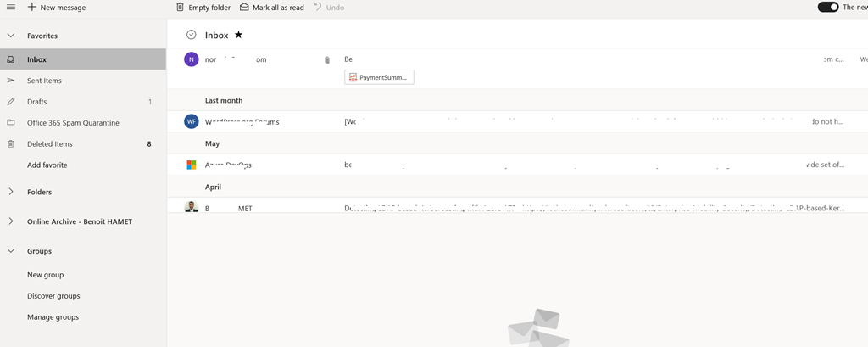Open Office 365 Spam Quarantine folder

(x=83, y=122)
